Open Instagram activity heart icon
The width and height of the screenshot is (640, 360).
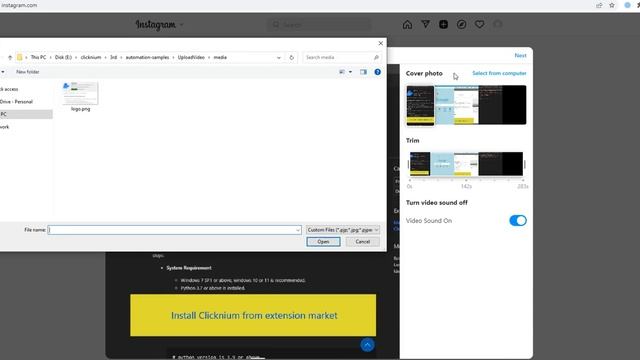pos(480,24)
